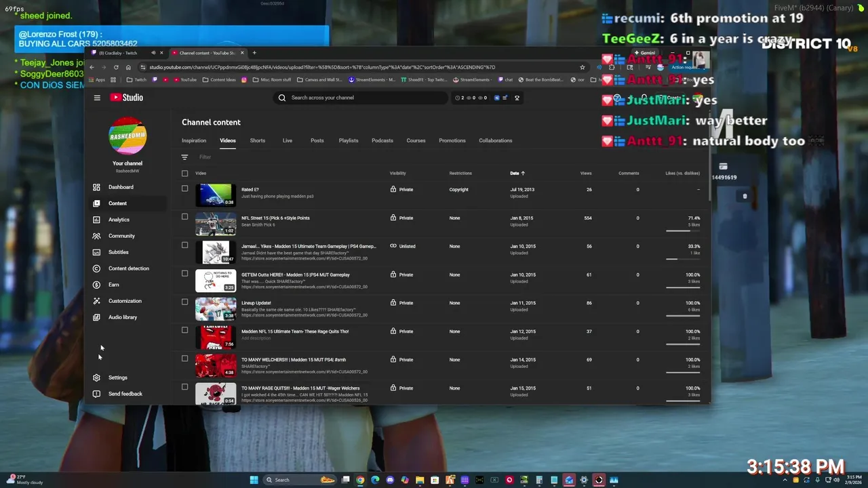Click the YouTube Studio logo
Screen dimensions: 868x488
tap(127, 98)
